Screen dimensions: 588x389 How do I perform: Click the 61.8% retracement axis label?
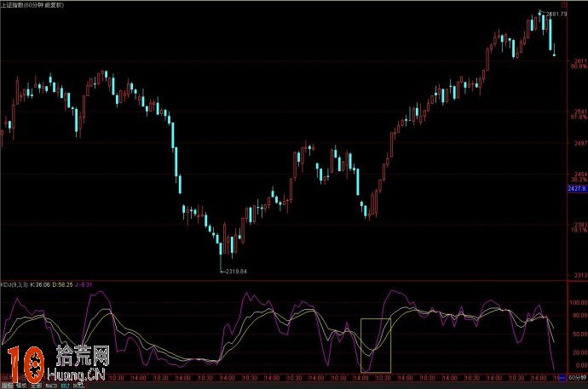pos(579,117)
